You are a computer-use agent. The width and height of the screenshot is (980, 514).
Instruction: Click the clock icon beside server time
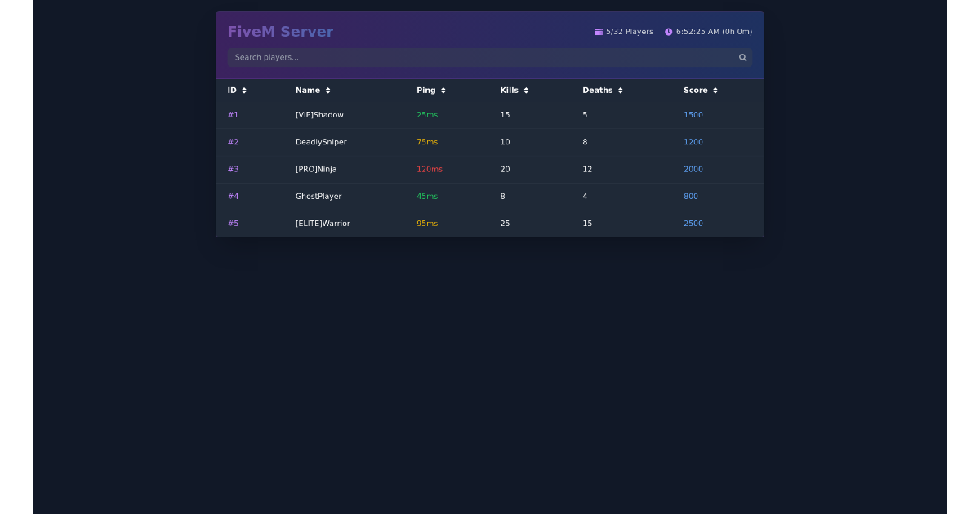pos(668,32)
